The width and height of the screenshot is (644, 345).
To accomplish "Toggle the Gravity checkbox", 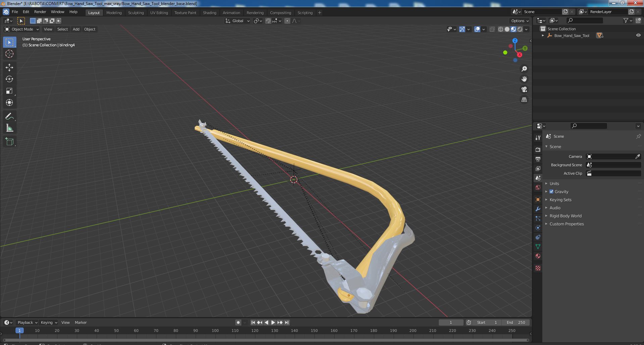I will tap(551, 191).
